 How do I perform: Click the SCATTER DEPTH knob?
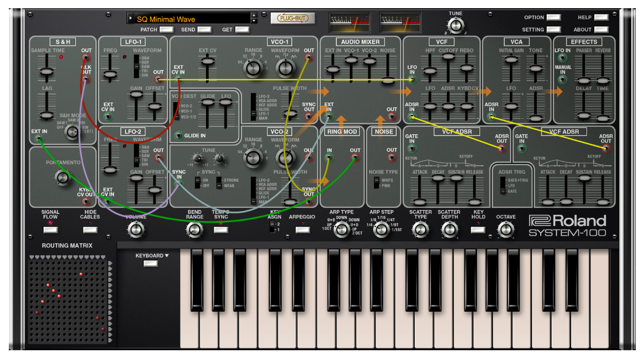pyautogui.click(x=449, y=229)
